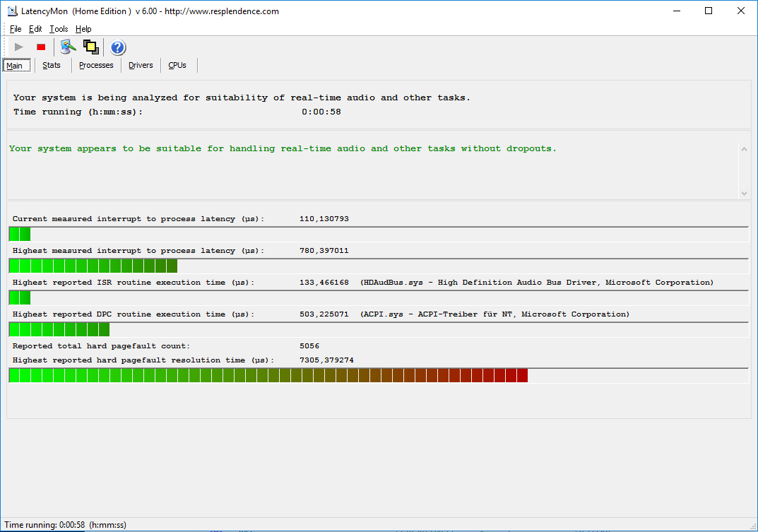Switch to the Stats tab
758x532 pixels.
click(x=52, y=65)
